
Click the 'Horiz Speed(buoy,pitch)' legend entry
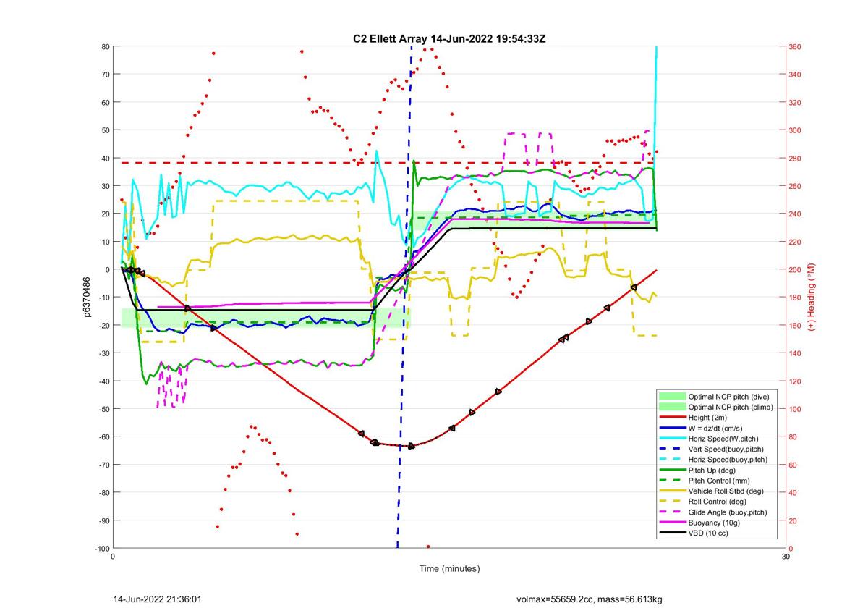point(728,460)
